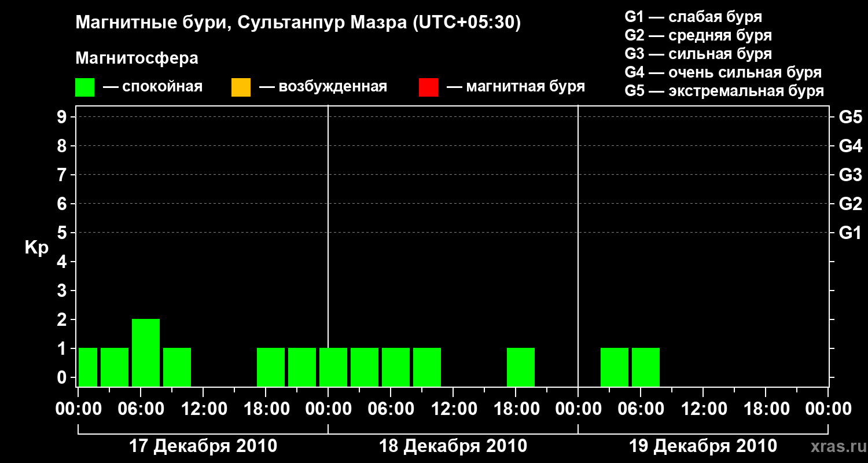This screenshot has height=463, width=868.
Task: Click the '06:00' time label for 17 Декабря
Action: [x=141, y=409]
